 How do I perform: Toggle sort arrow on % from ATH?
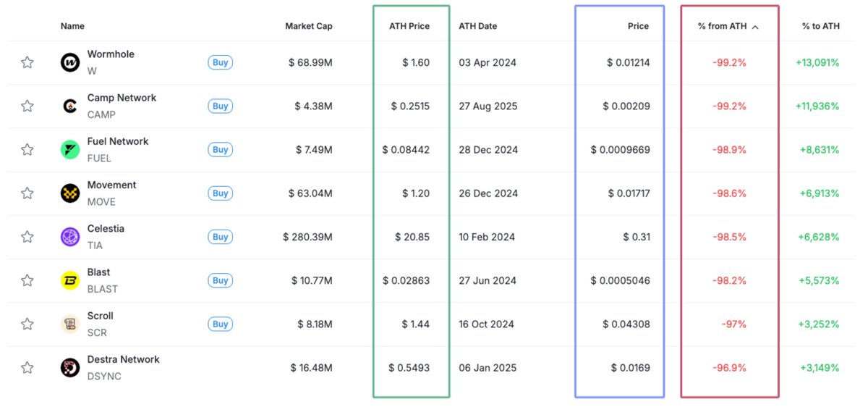click(755, 27)
